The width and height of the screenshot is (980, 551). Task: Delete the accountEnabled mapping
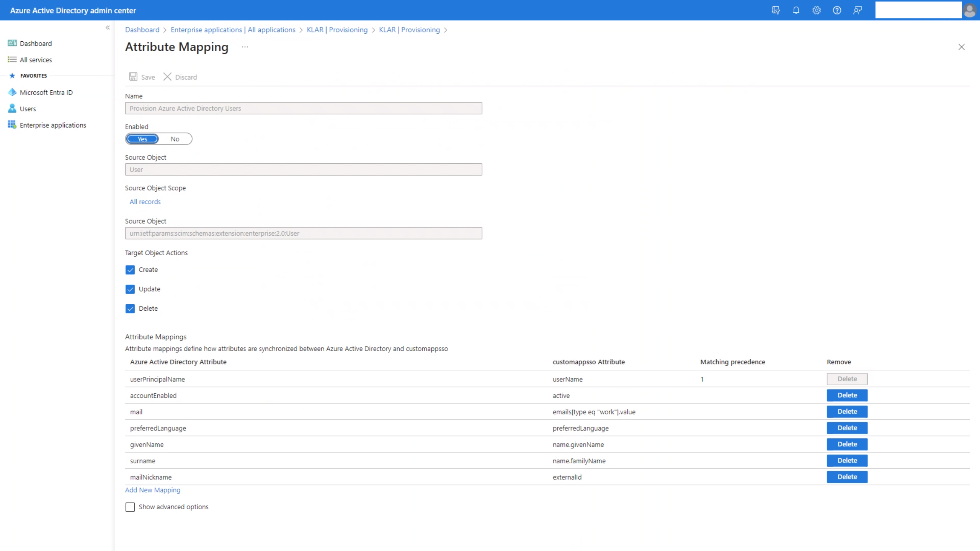click(847, 395)
